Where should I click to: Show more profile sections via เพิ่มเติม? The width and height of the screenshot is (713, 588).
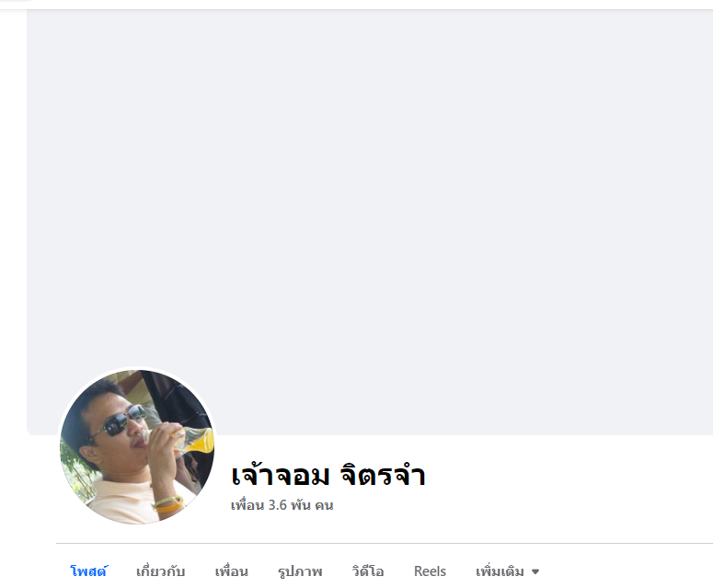point(507,571)
